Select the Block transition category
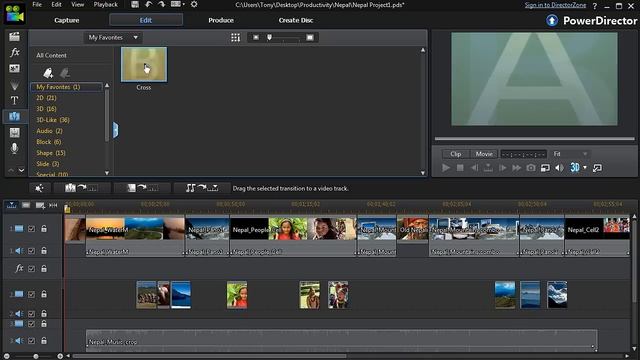The width and height of the screenshot is (640, 360). pyautogui.click(x=49, y=142)
